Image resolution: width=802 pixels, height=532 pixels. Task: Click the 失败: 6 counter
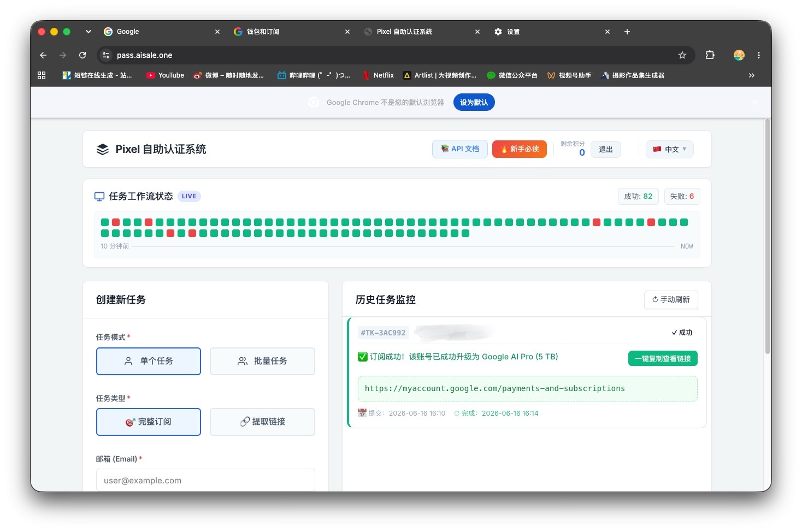[682, 196]
